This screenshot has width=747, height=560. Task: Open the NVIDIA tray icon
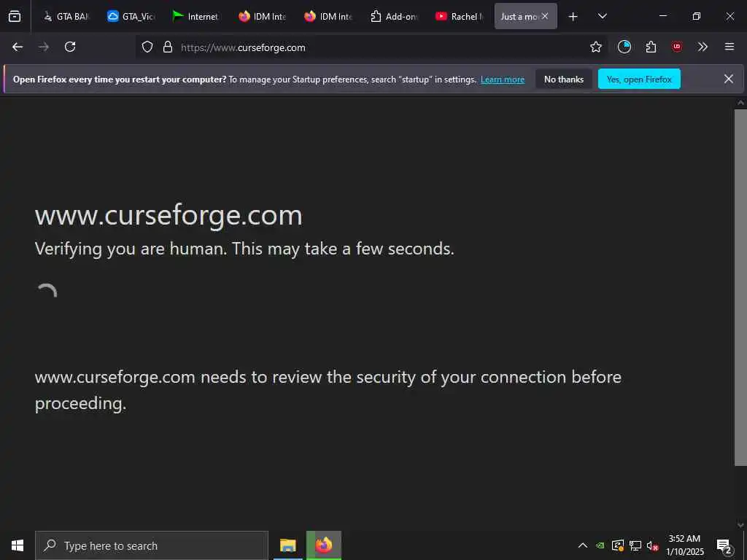tap(600, 545)
